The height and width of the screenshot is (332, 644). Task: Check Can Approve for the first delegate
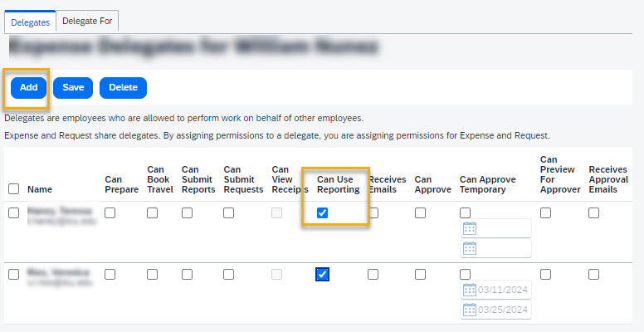[x=420, y=213]
